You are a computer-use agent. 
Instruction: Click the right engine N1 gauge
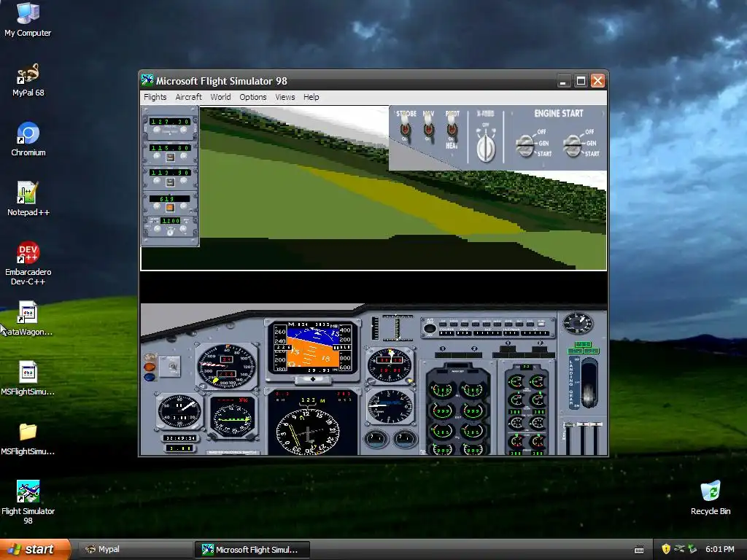coord(473,391)
